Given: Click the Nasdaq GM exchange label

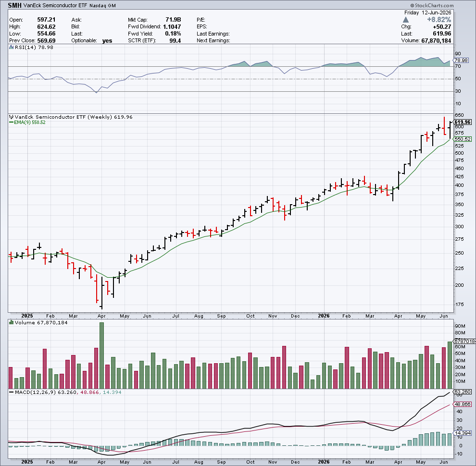Looking at the screenshot, I should (x=102, y=6).
